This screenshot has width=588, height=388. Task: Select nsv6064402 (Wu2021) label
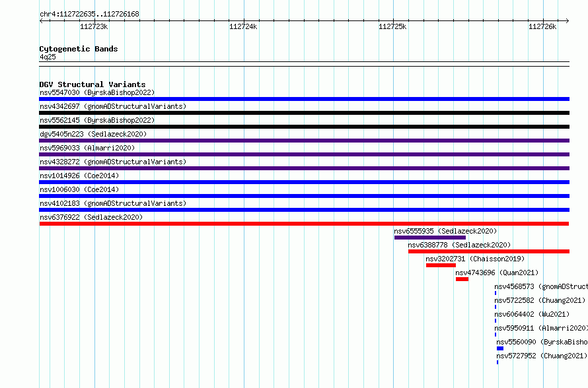(532, 314)
